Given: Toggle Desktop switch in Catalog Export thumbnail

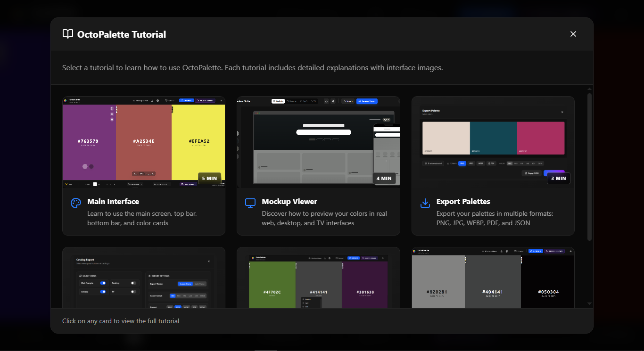Looking at the screenshot, I should (x=133, y=283).
